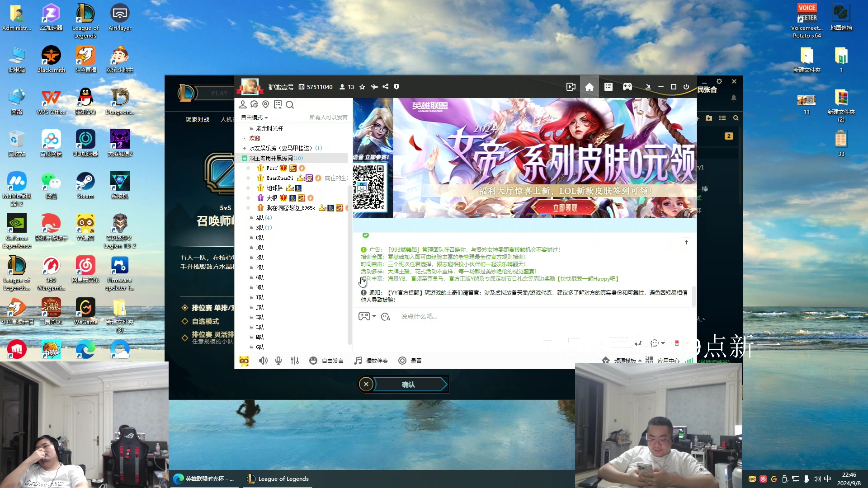Select user XuanXuanPi in channel list

tap(279, 178)
